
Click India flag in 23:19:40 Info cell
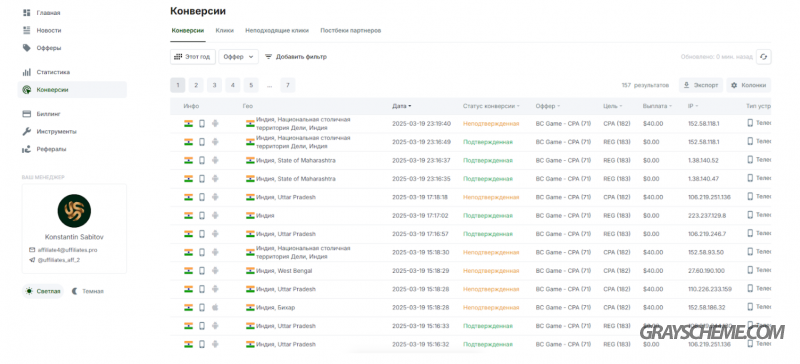[x=188, y=124]
